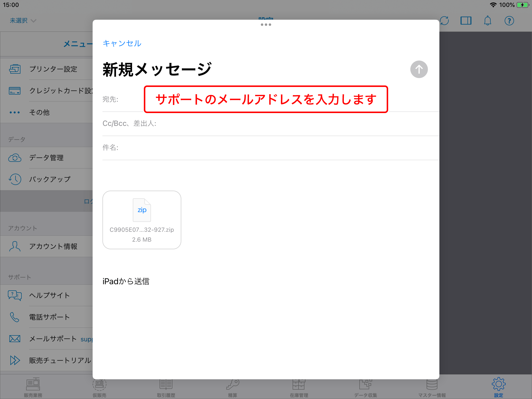
Task: Tap the send arrow button
Action: [419, 69]
